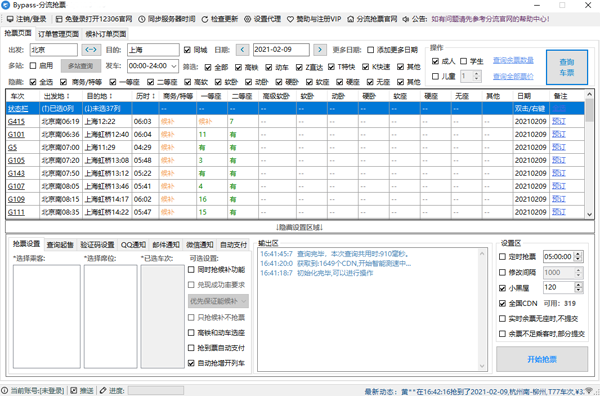This screenshot has height=396, width=600.
Task: Adjust the 修改间隔 value stepper
Action: [x=579, y=272]
